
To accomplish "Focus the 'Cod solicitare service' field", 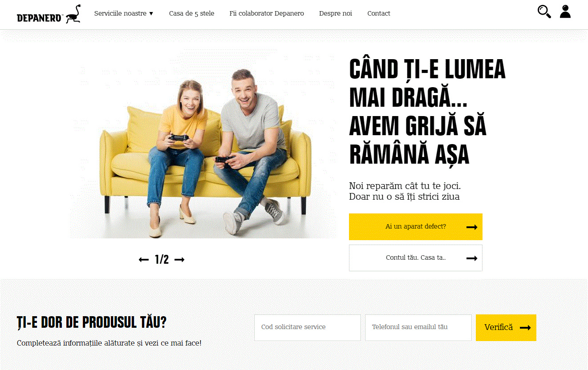I will pos(308,328).
